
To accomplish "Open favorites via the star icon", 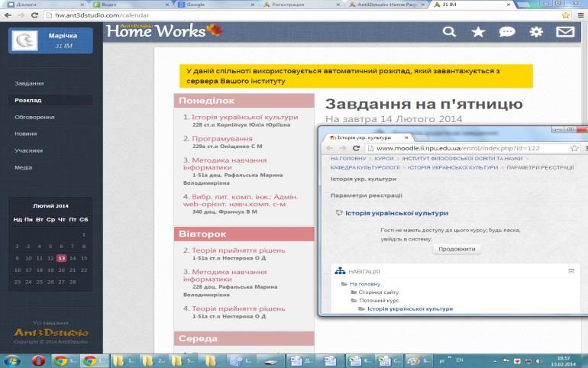I will tap(478, 32).
